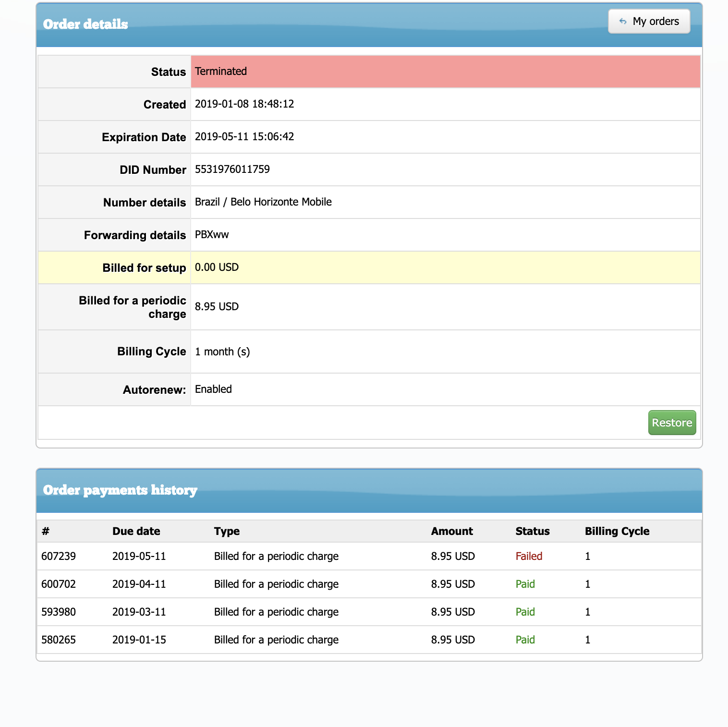
Task: Open the My orders page
Action: pyautogui.click(x=649, y=21)
